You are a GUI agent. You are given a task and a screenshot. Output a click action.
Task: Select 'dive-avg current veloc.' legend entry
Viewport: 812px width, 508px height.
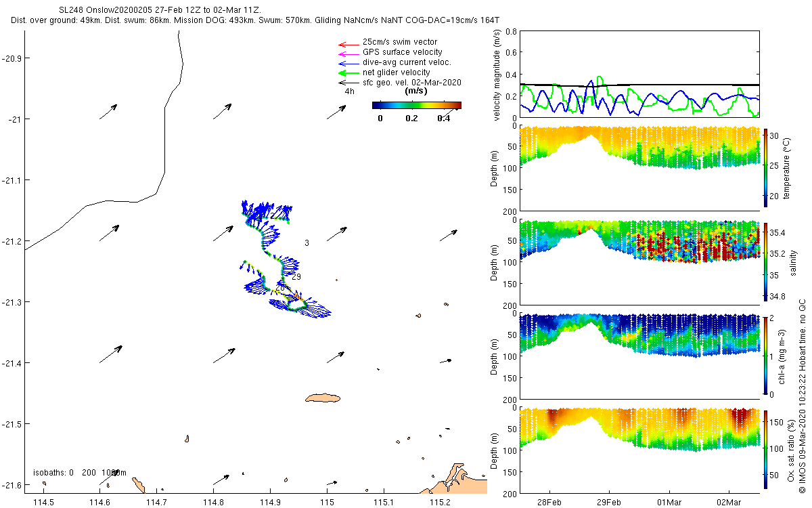[407, 62]
